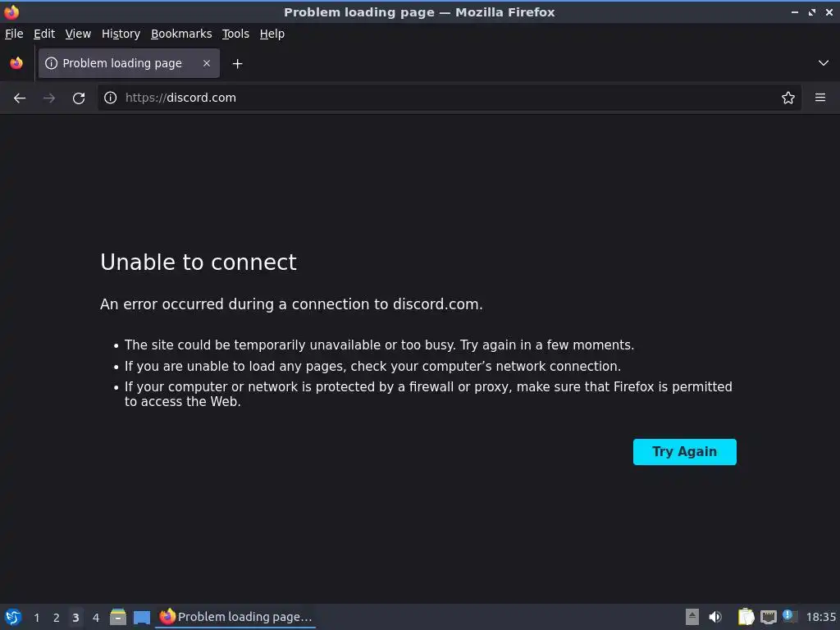Click the 'temporarily unavailable or too busy' bullet
840x630 pixels.
379,345
